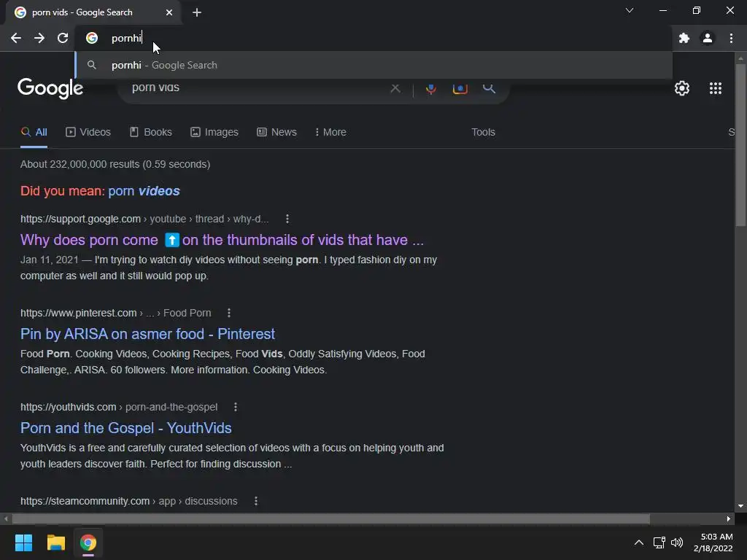Follow the 'Did you mean' suggested link
This screenshot has height=560, width=747.
pyautogui.click(x=144, y=191)
